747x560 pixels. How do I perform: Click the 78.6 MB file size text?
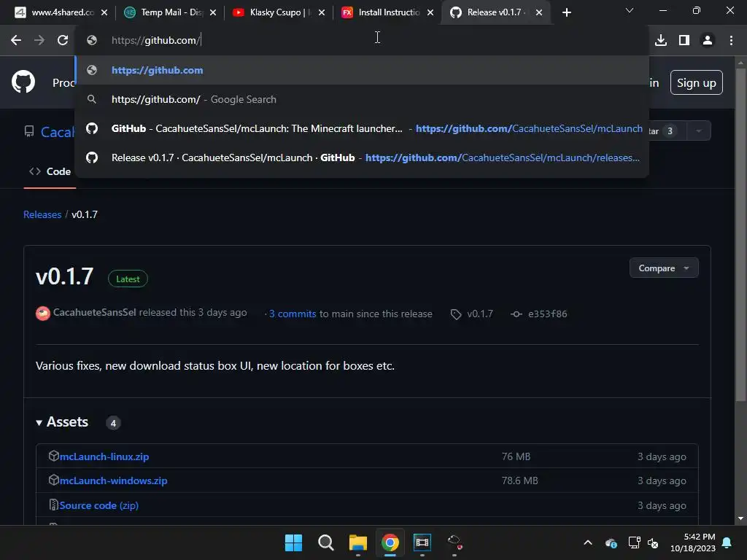(519, 481)
